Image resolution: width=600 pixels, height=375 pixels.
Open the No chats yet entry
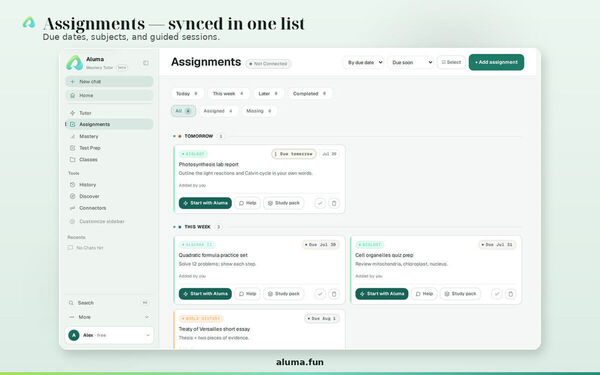86,248
